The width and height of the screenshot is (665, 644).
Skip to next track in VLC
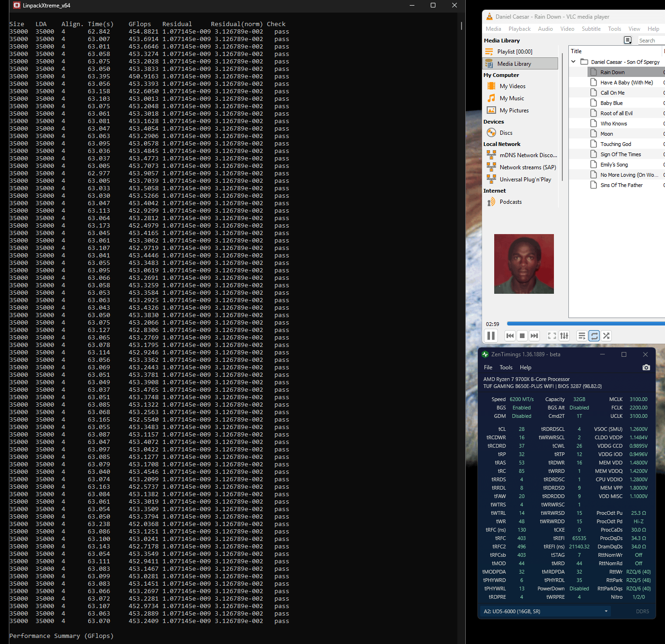[534, 336]
